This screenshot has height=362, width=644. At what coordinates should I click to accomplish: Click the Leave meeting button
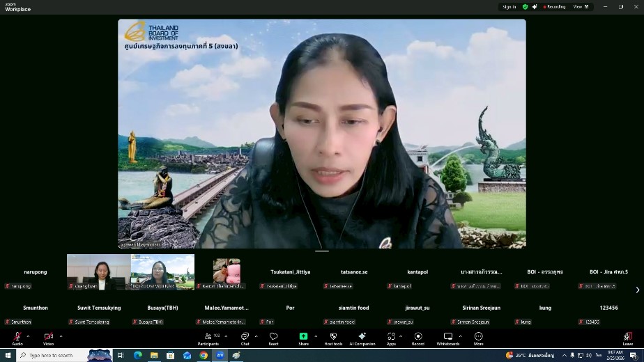click(x=627, y=338)
